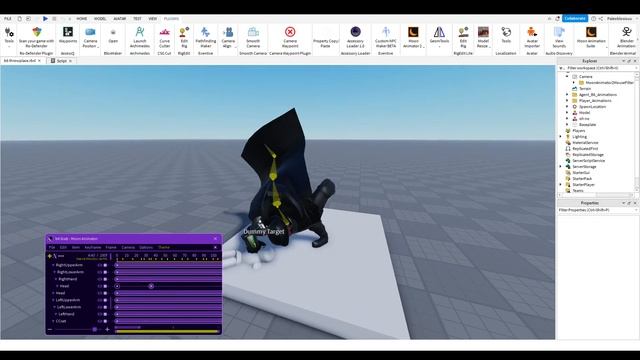Switch to the AVATAR ribbon tab
640x360 pixels.
pos(120,19)
